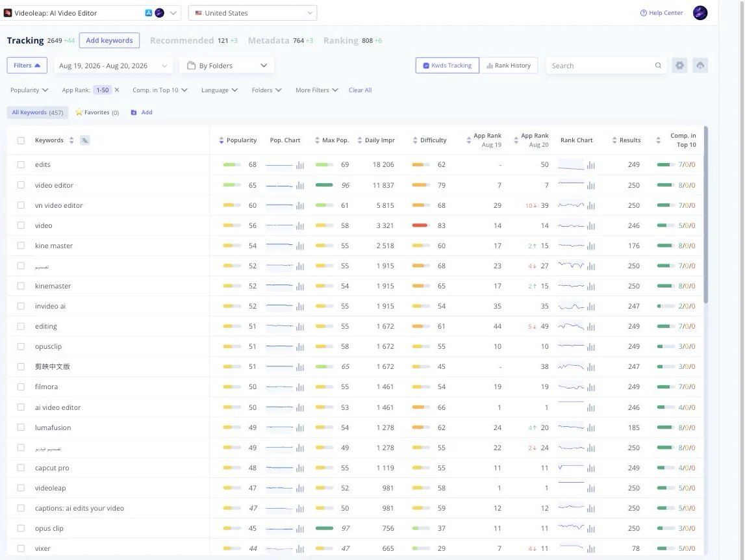The image size is (745, 560).
Task: Click the Favorites star filter
Action: point(97,112)
